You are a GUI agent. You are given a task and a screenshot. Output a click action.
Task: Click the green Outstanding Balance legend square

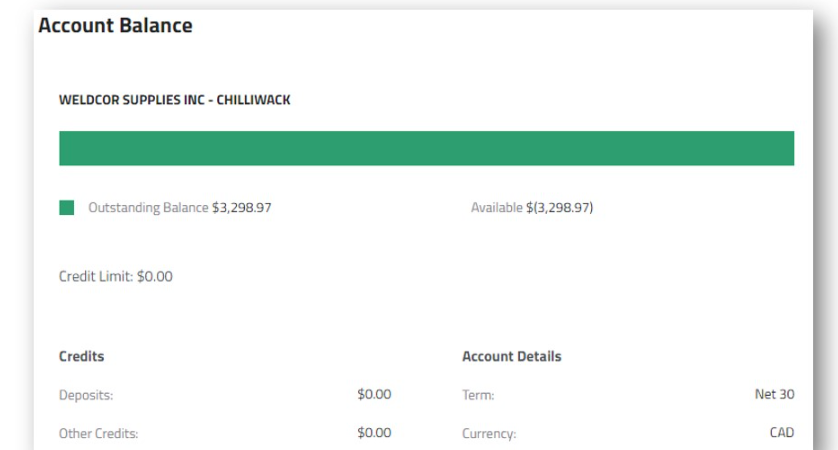pos(67,208)
